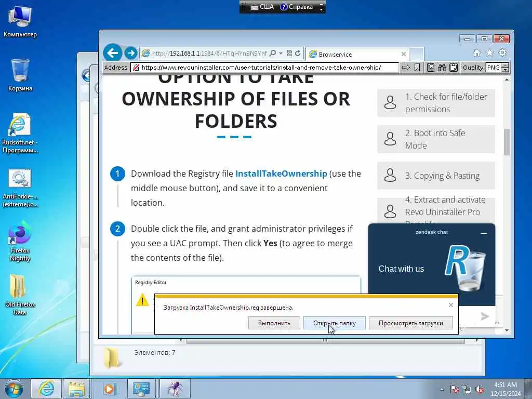
Task: Open the InstallTakeOwnership download link
Action: 281,174
